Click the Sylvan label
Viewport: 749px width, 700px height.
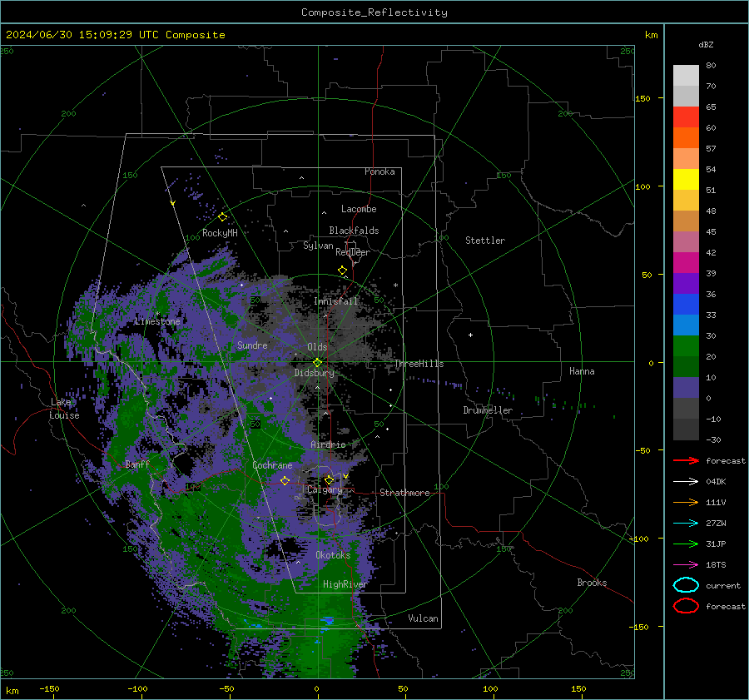point(318,246)
